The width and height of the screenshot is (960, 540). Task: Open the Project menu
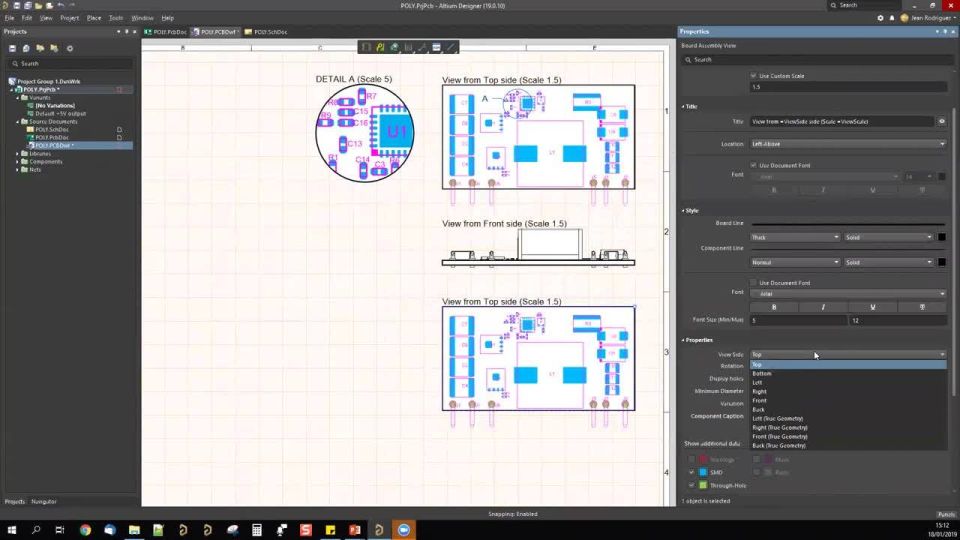click(69, 18)
